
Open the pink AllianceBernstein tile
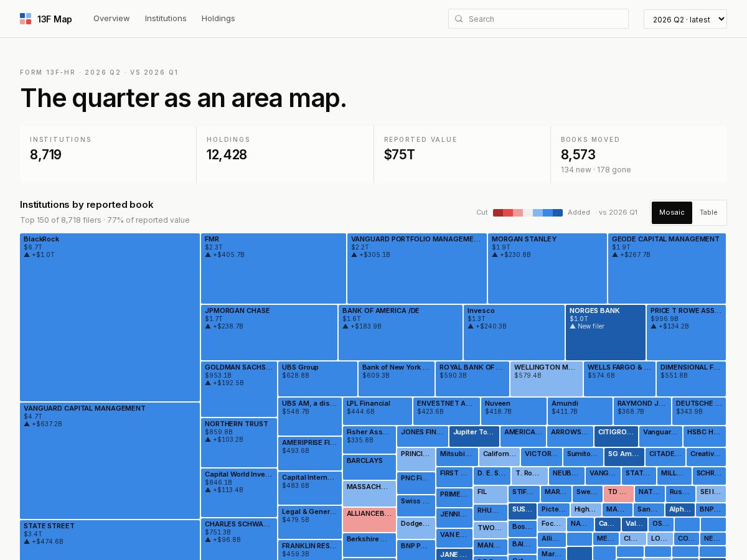click(369, 520)
